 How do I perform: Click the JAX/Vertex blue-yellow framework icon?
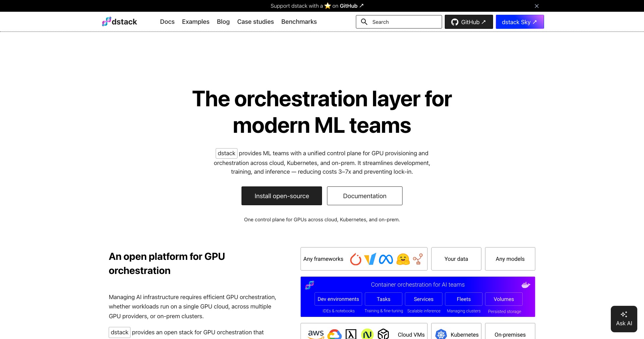370,259
